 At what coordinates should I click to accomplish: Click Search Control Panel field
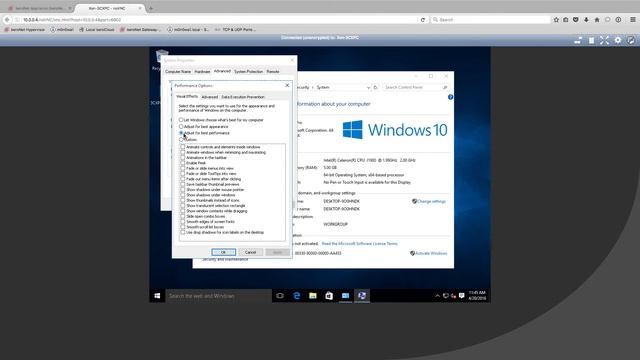[x=415, y=87]
